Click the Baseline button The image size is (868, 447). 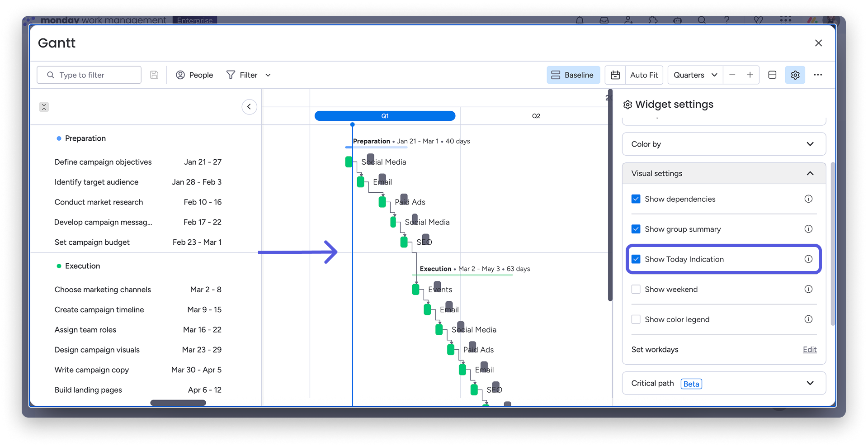point(573,75)
